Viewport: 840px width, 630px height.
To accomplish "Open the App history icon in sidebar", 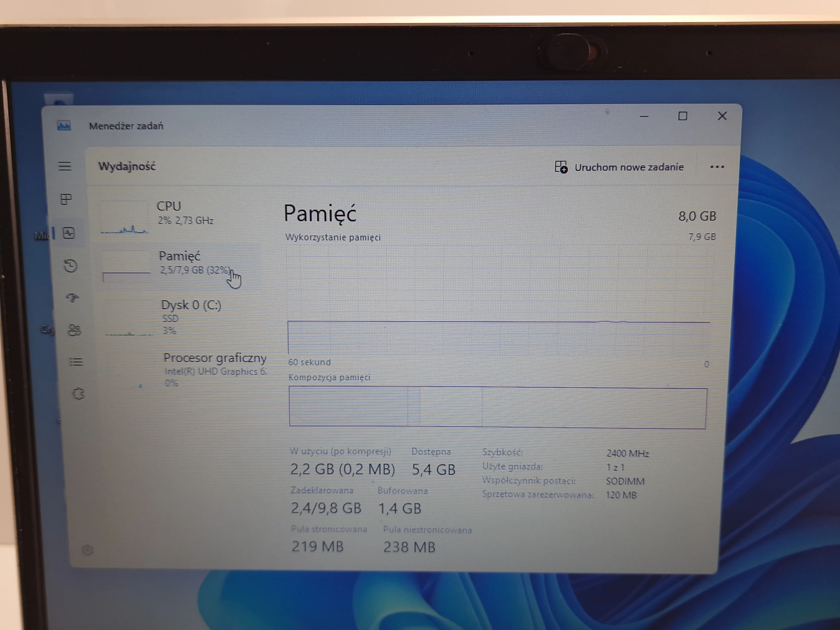I will (71, 265).
